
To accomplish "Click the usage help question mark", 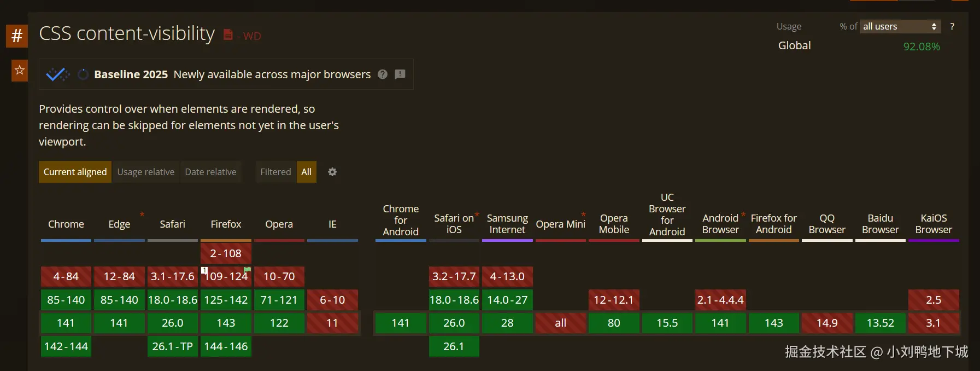I will pyautogui.click(x=952, y=26).
